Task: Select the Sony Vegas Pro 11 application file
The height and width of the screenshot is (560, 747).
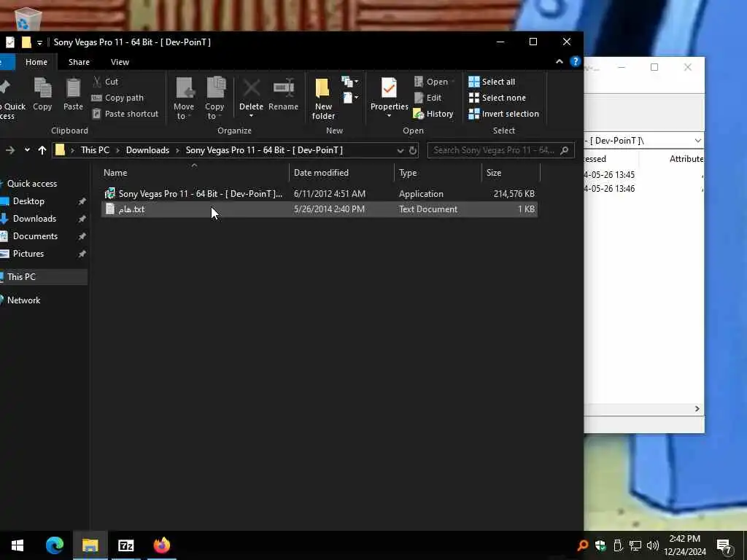Action: coord(320,194)
